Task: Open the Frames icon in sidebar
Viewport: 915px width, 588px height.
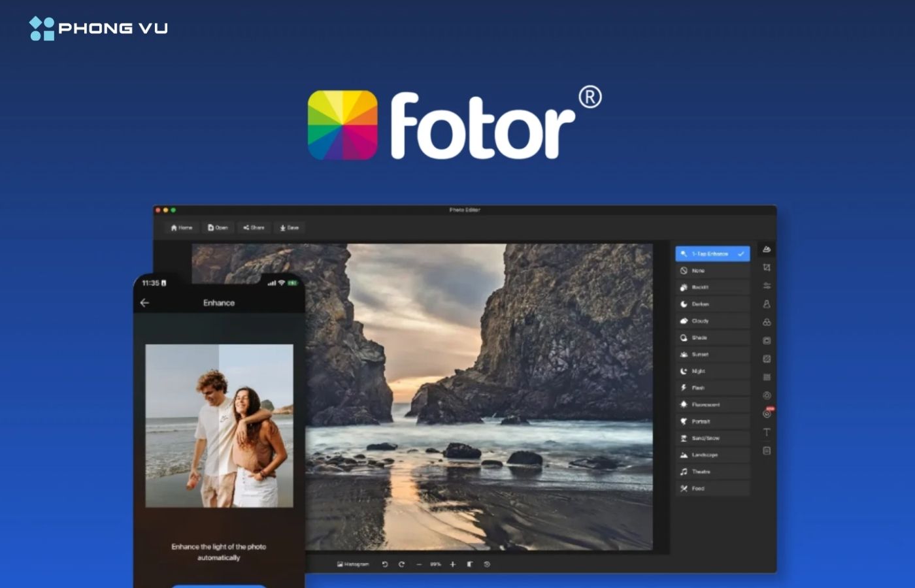Action: 767,341
